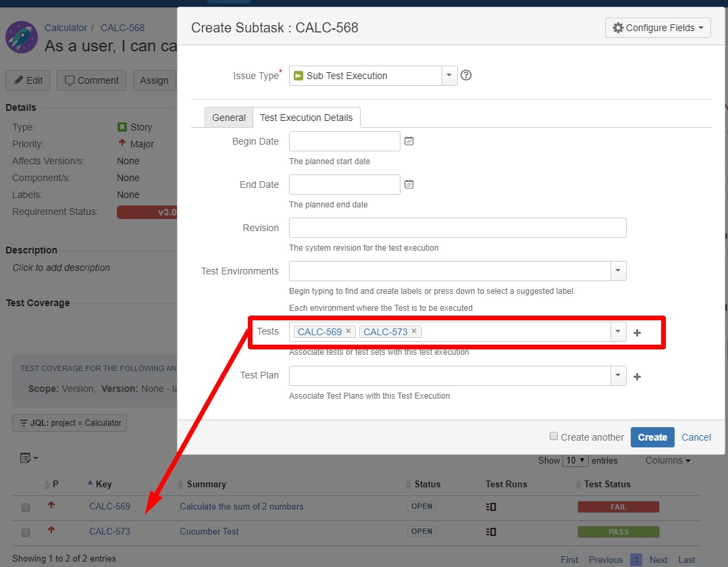This screenshot has width=728, height=567.
Task: Open CALC-569 issue link in table
Action: click(109, 507)
